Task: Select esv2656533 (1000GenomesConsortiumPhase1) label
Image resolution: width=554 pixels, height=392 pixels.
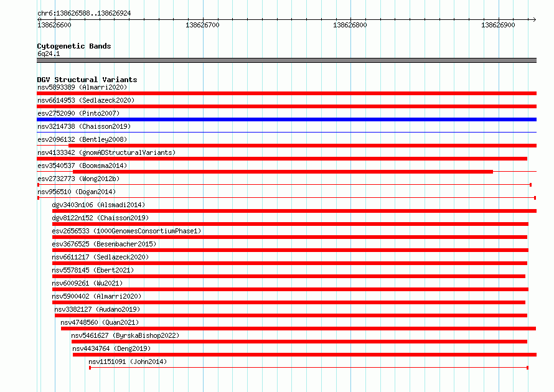Action: pyautogui.click(x=126, y=231)
